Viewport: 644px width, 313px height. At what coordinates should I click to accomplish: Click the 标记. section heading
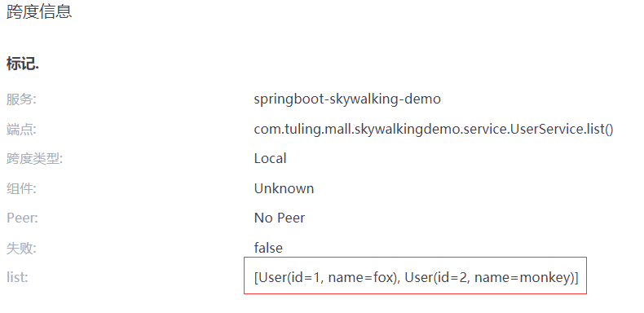pyautogui.click(x=23, y=64)
